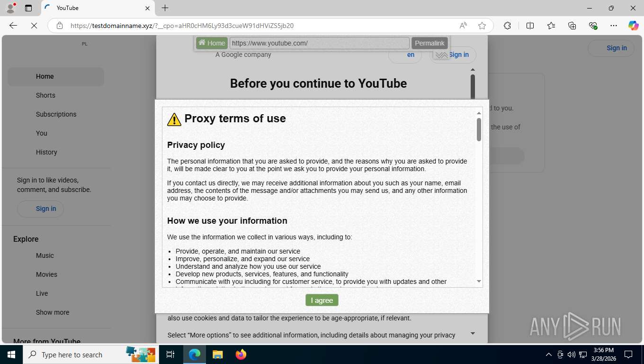This screenshot has width=644, height=364.
Task: Open Task View on the taskbar
Action: [x=170, y=355]
